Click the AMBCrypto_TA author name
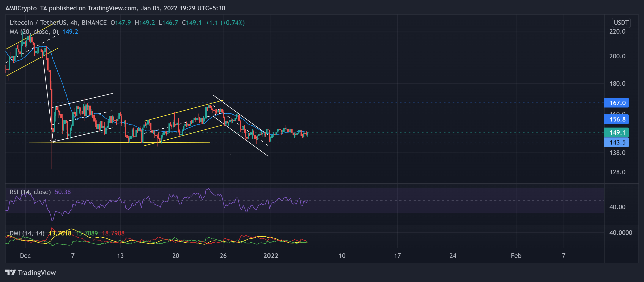644x282 pixels. tap(27, 8)
